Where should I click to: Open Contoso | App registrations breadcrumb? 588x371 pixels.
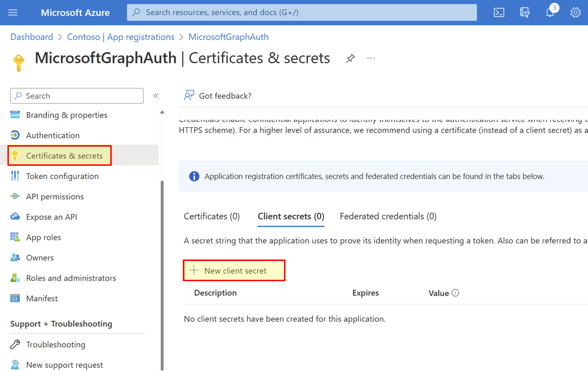121,37
